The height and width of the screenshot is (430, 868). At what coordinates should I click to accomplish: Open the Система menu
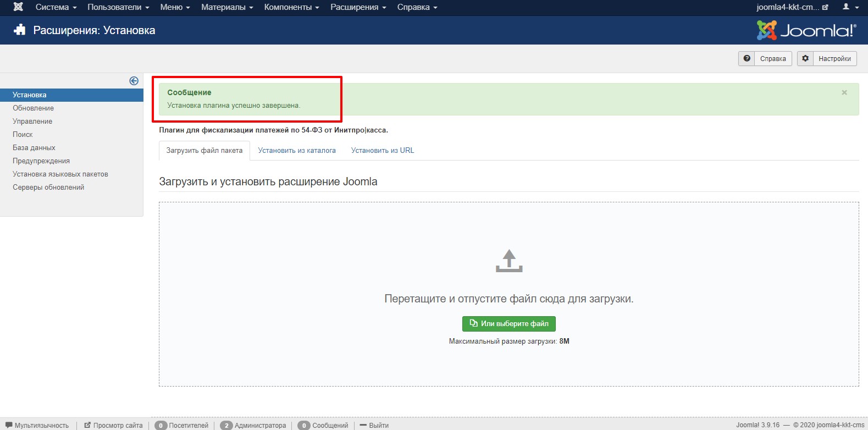click(x=56, y=7)
